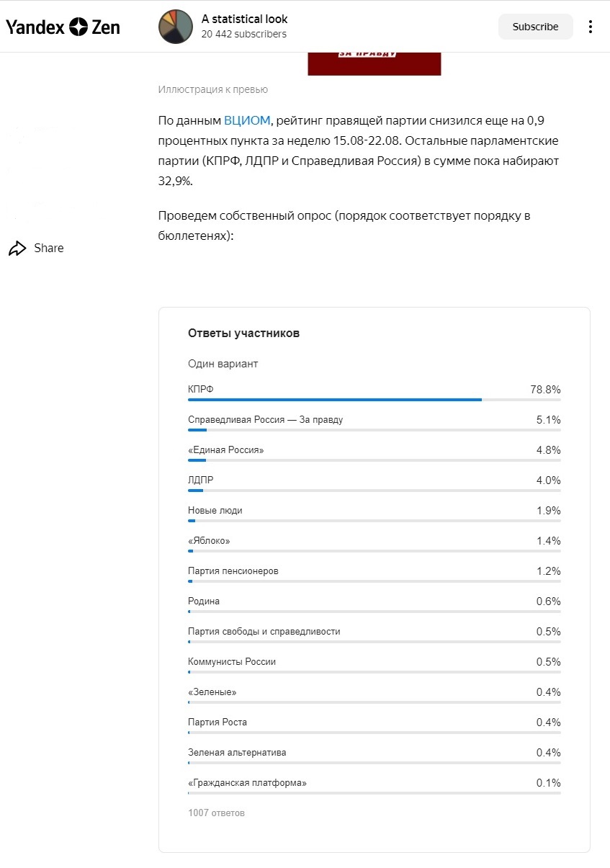Click the Share arrow icon
The image size is (610, 868).
(17, 249)
